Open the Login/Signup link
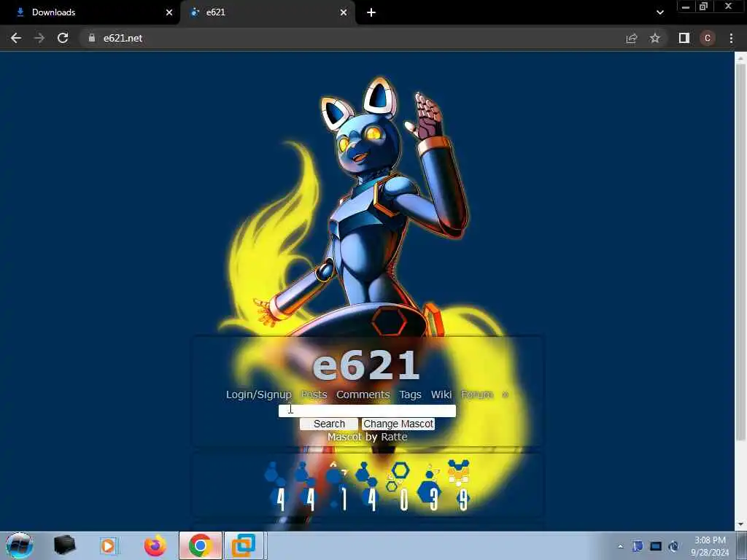 coord(259,394)
